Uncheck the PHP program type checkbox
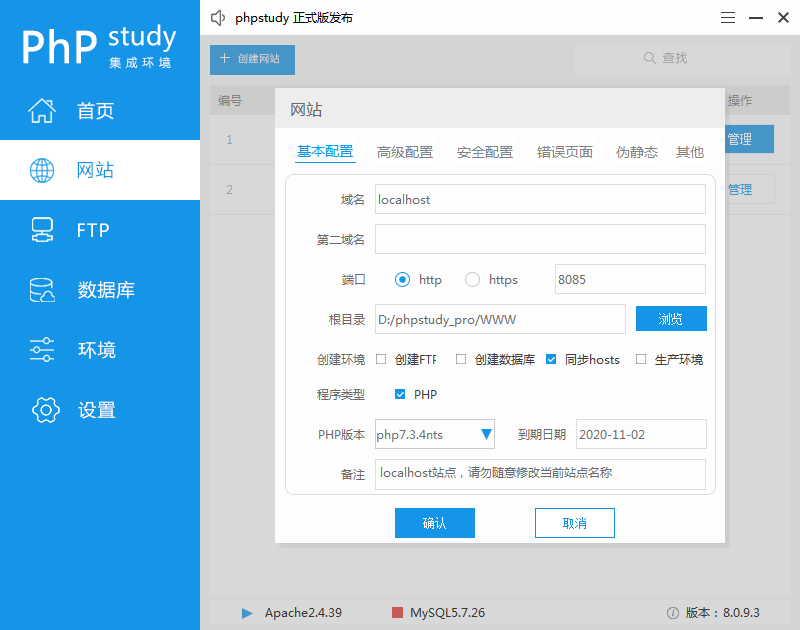The width and height of the screenshot is (800, 630). [400, 394]
